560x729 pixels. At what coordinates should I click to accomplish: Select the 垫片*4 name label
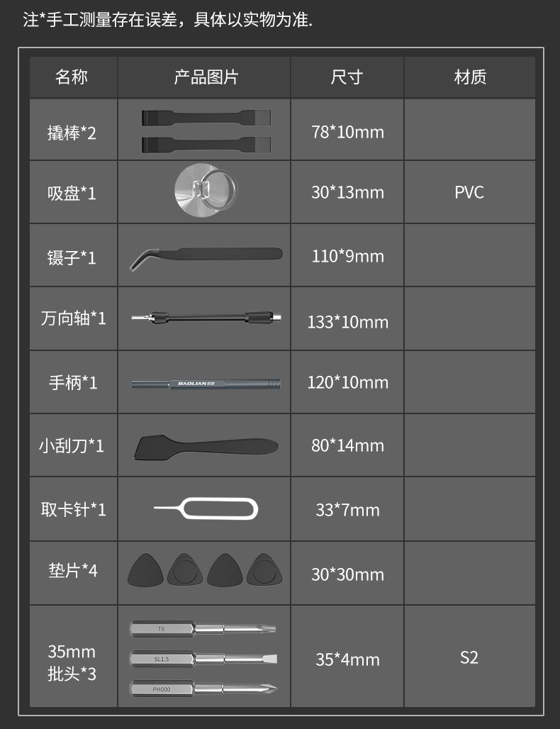coord(73,570)
